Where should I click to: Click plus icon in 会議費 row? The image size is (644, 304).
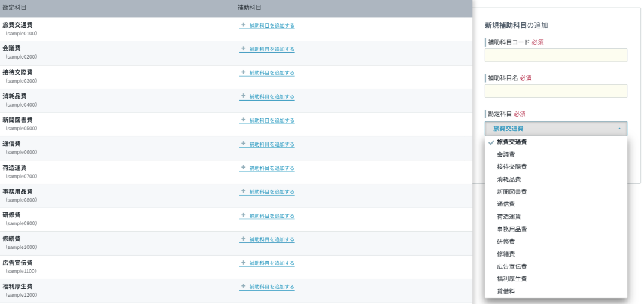click(243, 49)
